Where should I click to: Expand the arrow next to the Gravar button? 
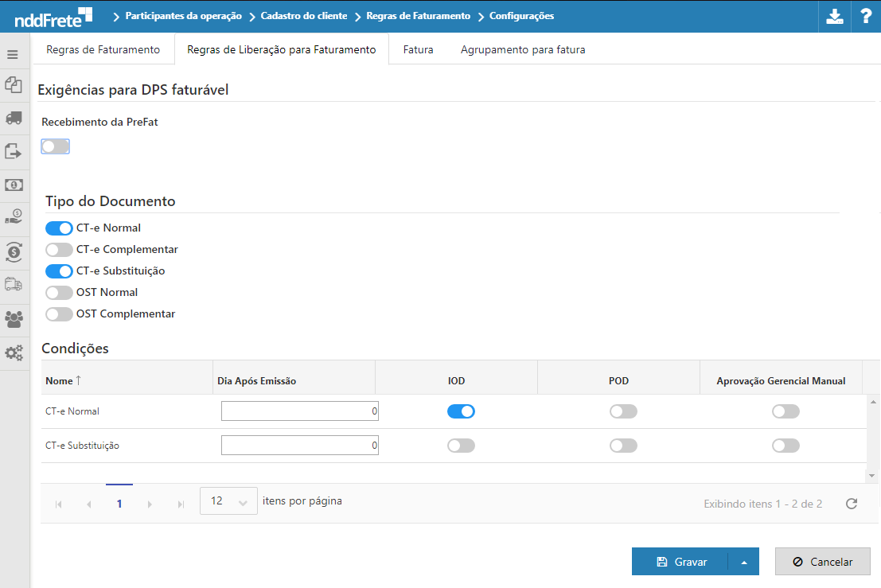coord(744,562)
